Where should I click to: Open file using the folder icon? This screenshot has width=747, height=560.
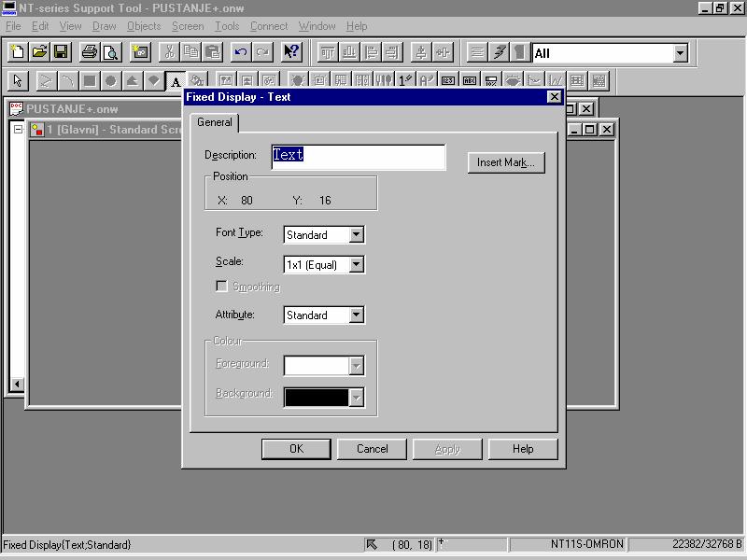tap(39, 52)
